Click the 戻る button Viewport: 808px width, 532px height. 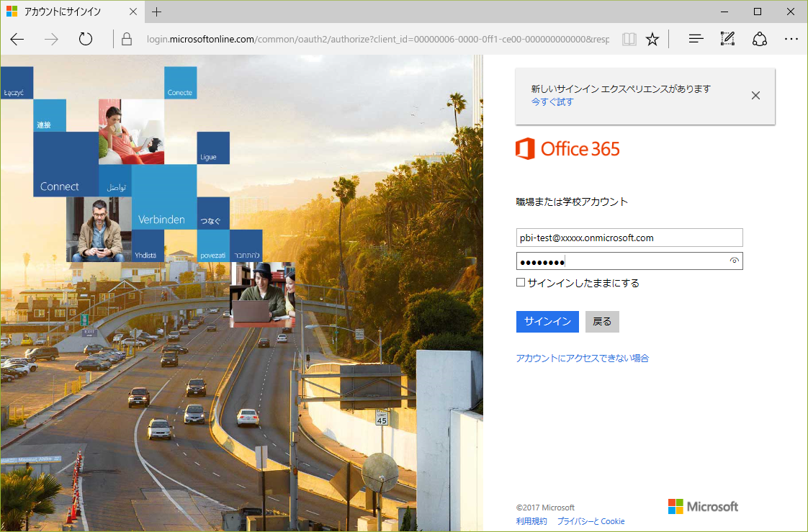pyautogui.click(x=602, y=321)
